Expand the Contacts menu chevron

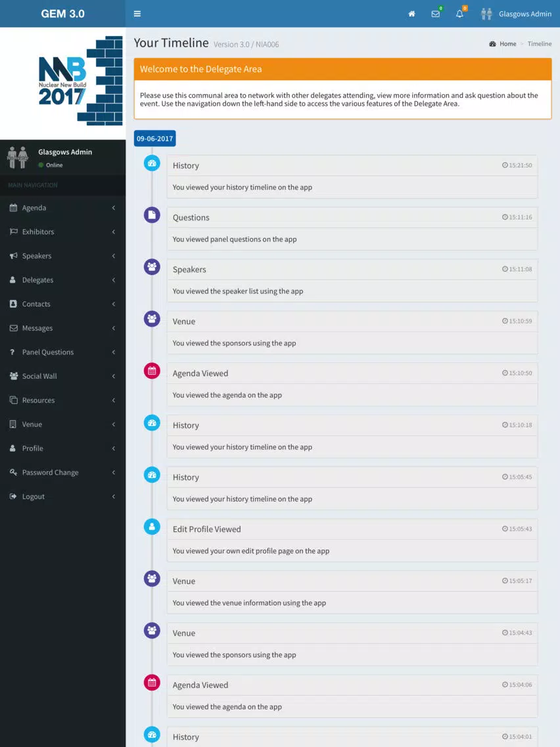click(x=113, y=304)
